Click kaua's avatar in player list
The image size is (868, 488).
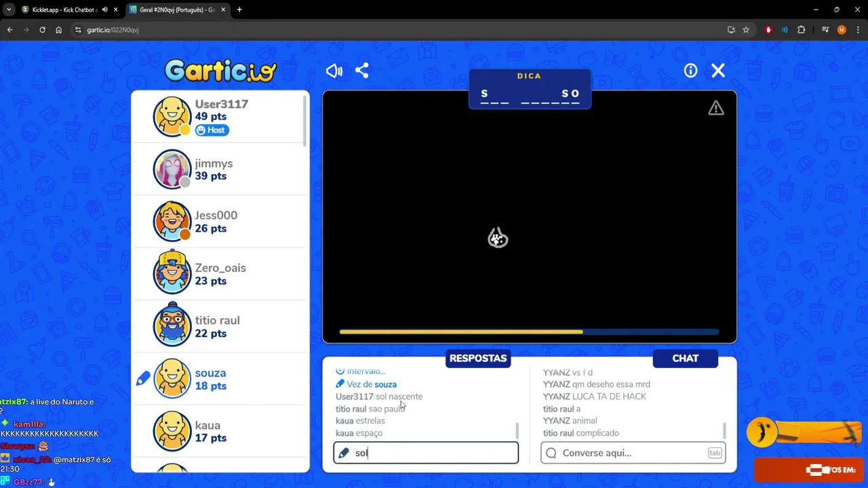click(172, 431)
